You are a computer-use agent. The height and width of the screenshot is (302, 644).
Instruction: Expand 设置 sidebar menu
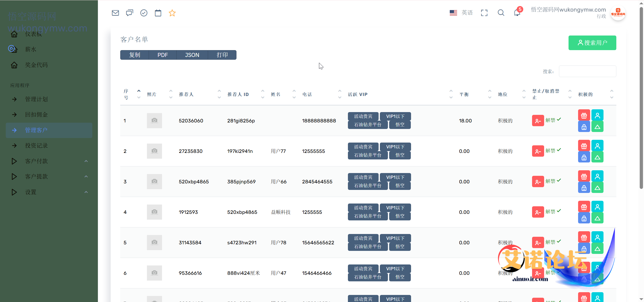(x=49, y=192)
